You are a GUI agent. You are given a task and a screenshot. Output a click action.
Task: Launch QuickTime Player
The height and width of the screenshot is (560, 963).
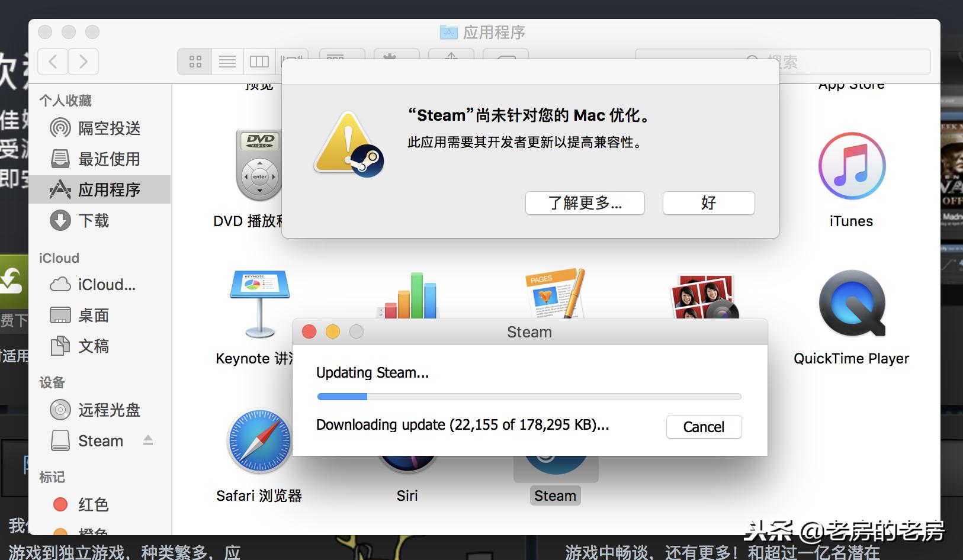point(851,305)
